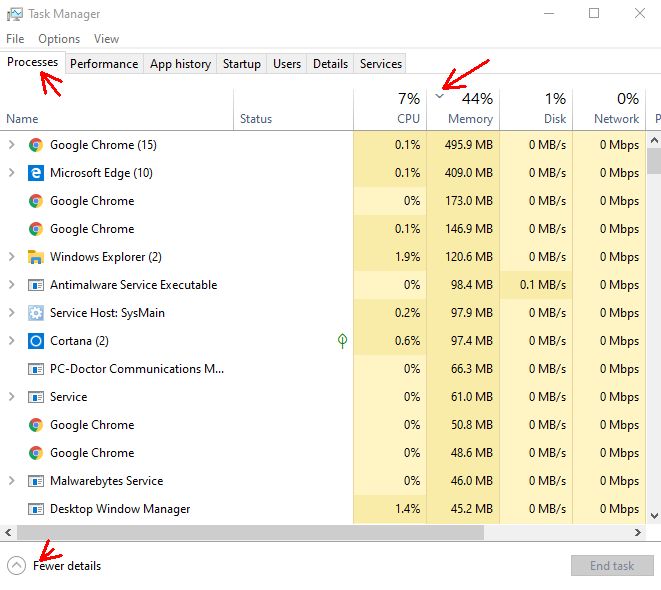Click the horizontal scrollbar thumb
Image resolution: width=661 pixels, height=590 pixels.
point(250,533)
